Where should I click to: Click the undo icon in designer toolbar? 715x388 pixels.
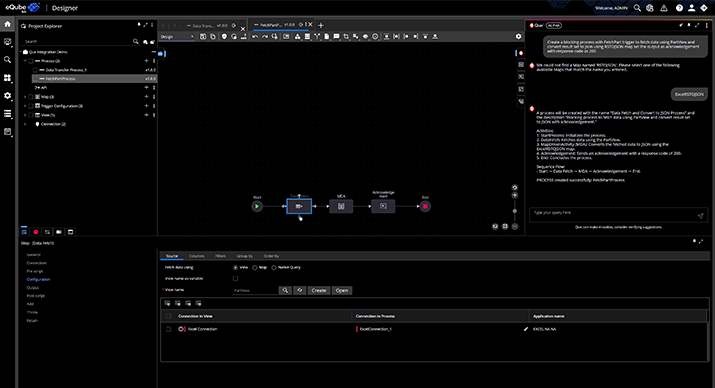tap(255, 36)
